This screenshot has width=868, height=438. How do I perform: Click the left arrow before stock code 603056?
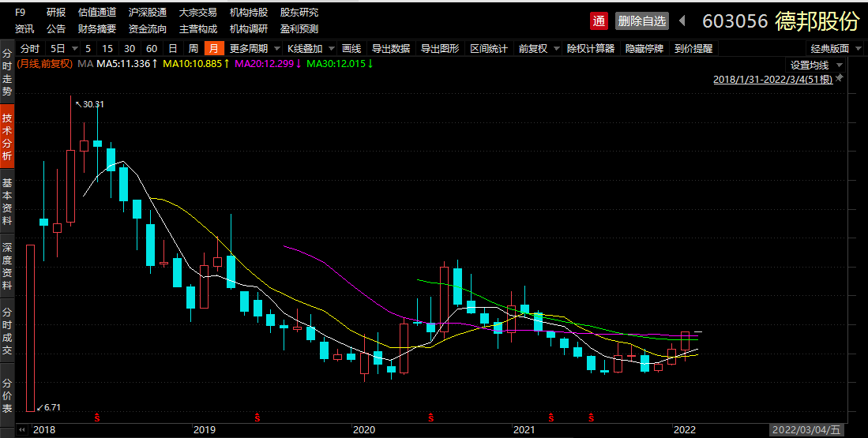point(683,21)
